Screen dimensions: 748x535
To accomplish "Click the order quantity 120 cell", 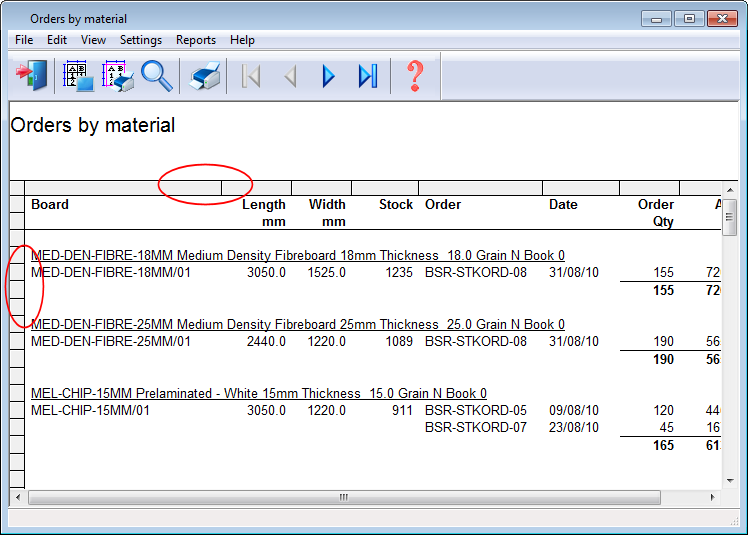I will click(x=663, y=410).
